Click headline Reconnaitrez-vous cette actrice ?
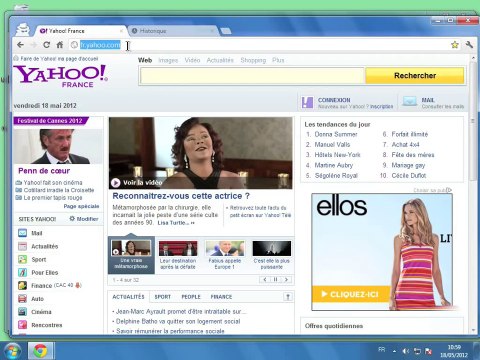 (181, 196)
